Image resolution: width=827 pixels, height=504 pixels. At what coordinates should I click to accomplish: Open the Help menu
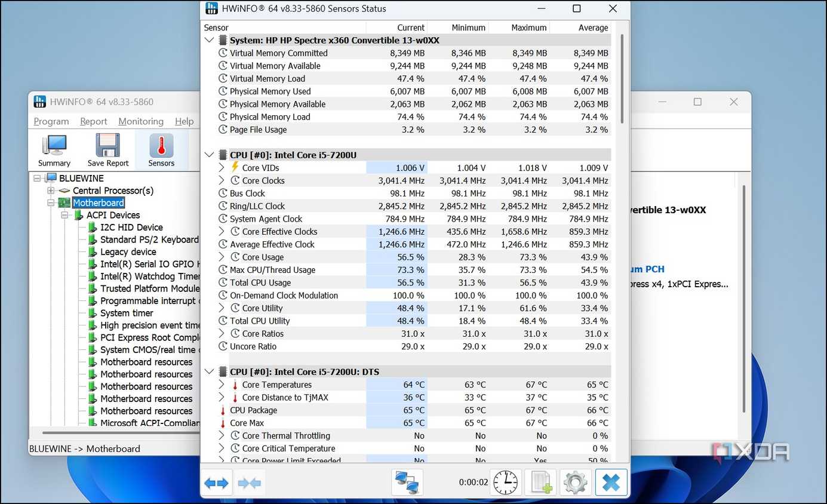(184, 121)
